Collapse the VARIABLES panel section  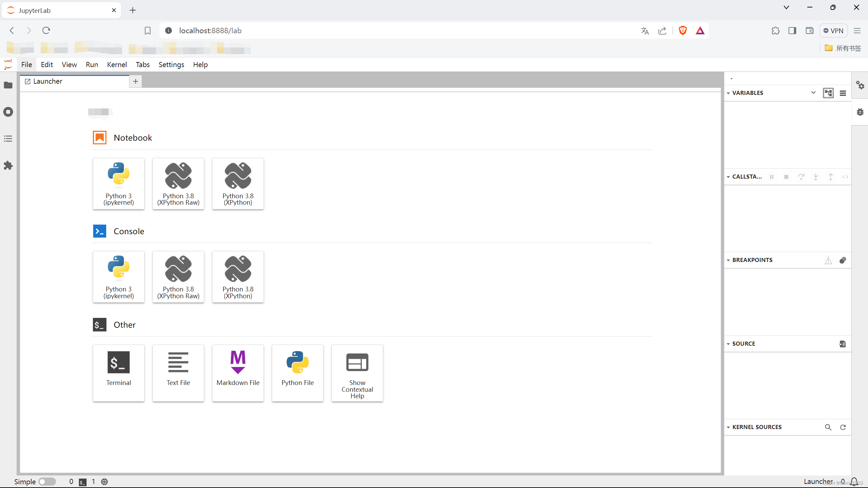coord(728,93)
